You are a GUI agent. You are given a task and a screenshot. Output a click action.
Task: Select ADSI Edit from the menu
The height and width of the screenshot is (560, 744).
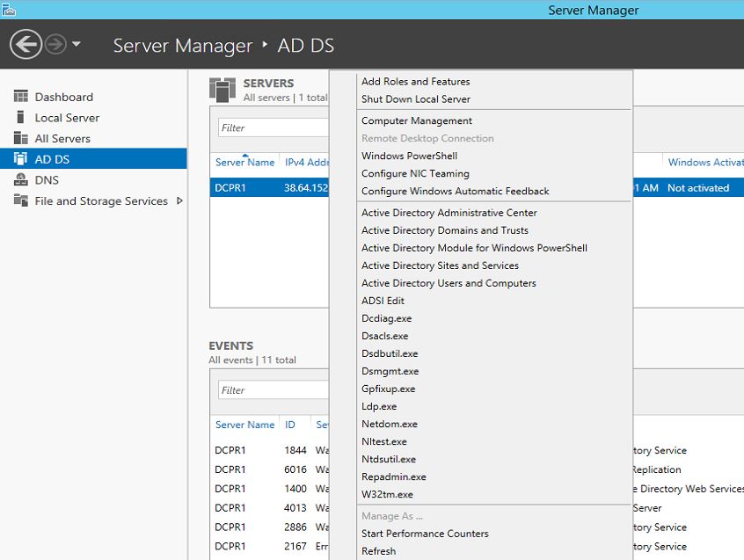click(383, 301)
